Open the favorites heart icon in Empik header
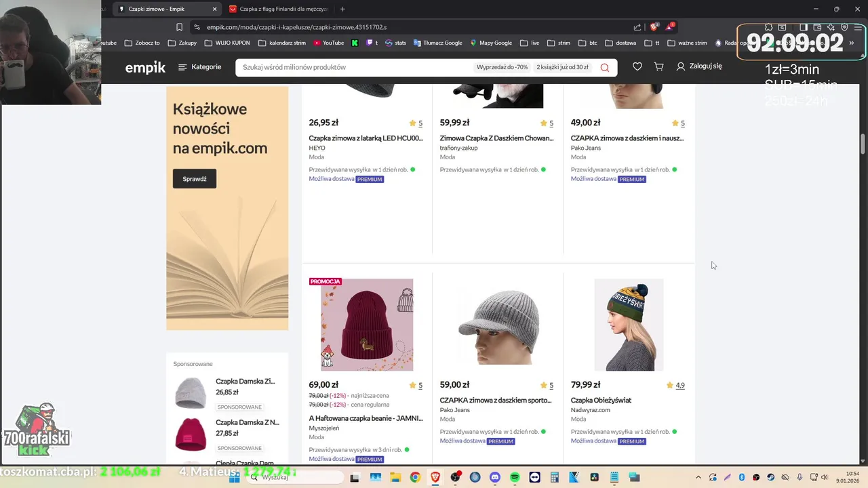The height and width of the screenshot is (488, 868). tap(637, 66)
